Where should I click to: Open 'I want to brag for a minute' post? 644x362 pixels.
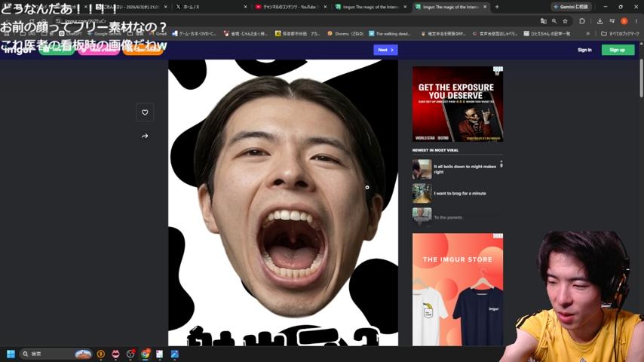coord(459,193)
